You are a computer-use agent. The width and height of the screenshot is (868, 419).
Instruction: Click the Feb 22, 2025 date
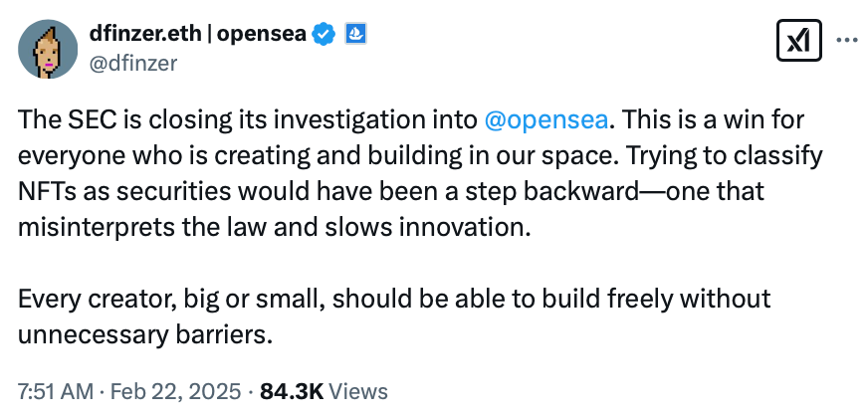pyautogui.click(x=173, y=391)
